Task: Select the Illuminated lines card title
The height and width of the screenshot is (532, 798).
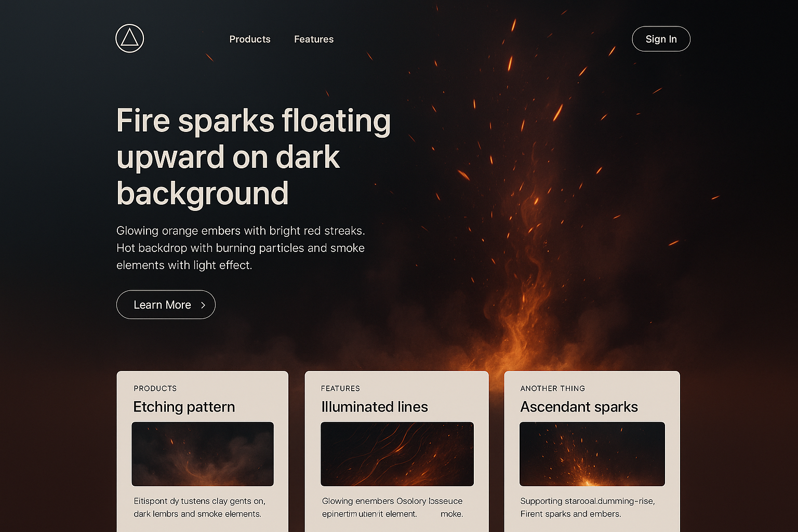Action: coord(375,407)
